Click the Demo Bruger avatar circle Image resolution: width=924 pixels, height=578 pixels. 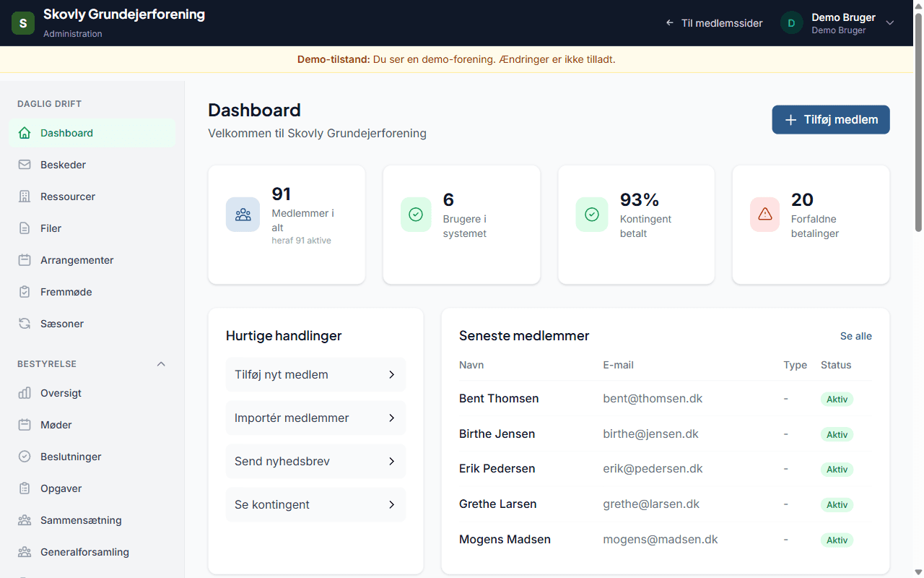point(792,23)
